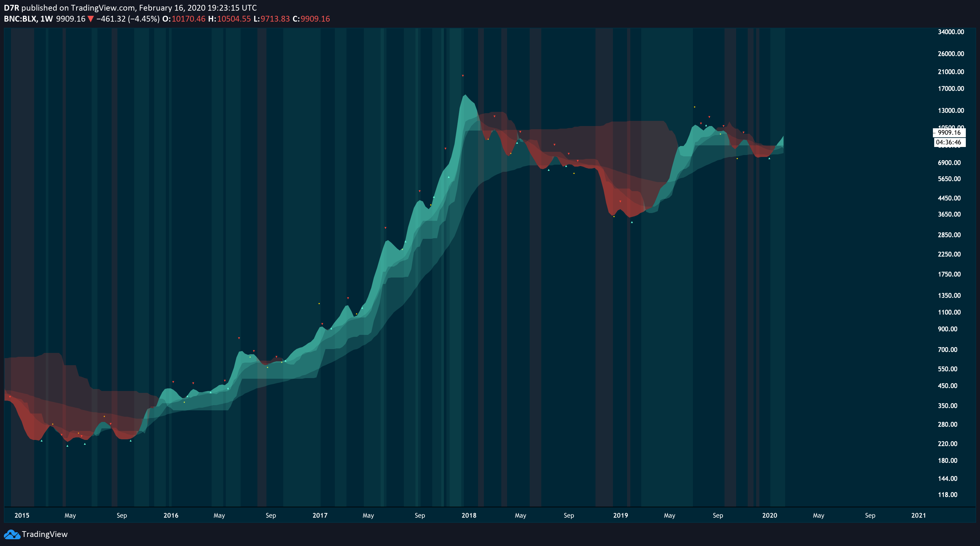
Task: Click the 21000.00 price axis label
Action: pos(951,72)
